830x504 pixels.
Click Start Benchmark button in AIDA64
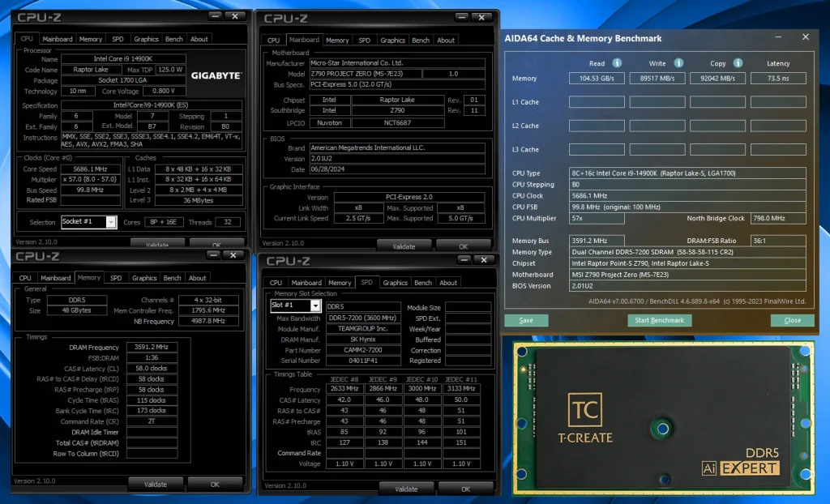tap(660, 320)
